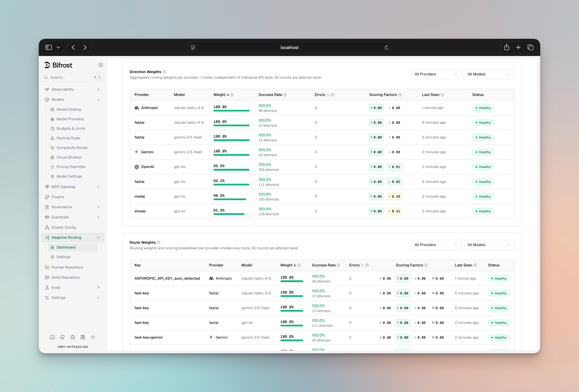
Task: Open a new browser tab with plus icon
Action: tap(518, 47)
